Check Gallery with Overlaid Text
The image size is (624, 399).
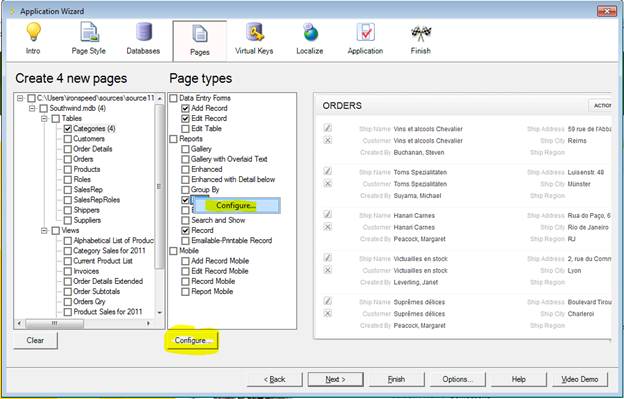click(x=185, y=159)
